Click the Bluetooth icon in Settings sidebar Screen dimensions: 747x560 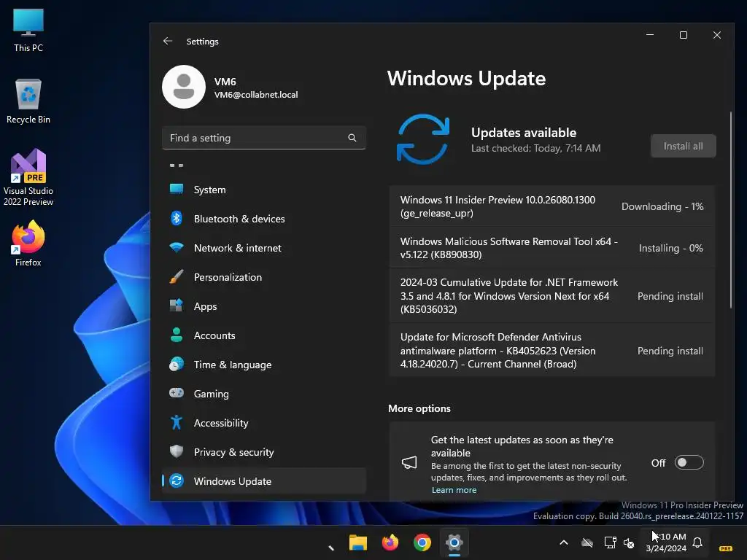(x=177, y=218)
